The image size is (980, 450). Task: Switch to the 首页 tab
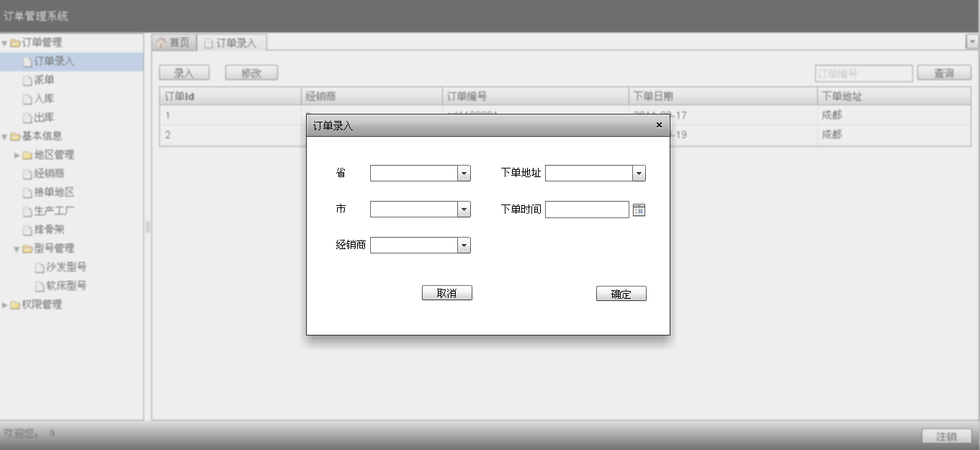(x=173, y=42)
